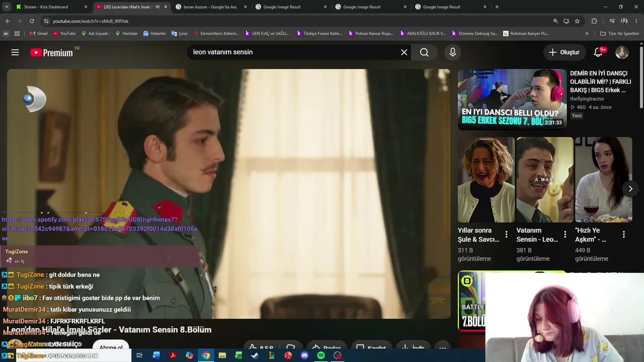Open the DEMİR EN İYİ DANSÇI video title
Image resolution: width=644 pixels, height=362 pixels.
click(600, 81)
